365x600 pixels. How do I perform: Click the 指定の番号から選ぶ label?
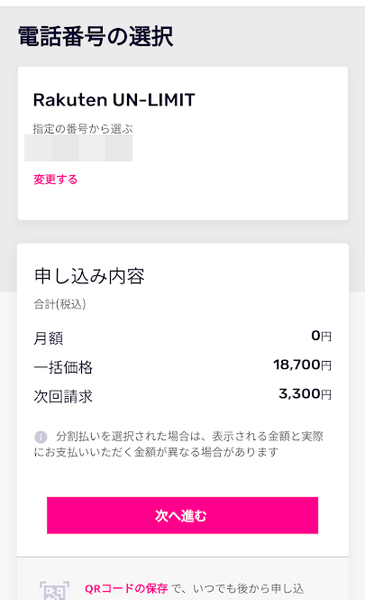[x=83, y=129]
